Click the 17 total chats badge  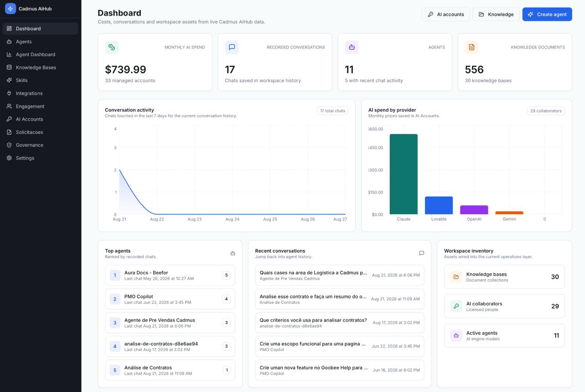(x=333, y=111)
